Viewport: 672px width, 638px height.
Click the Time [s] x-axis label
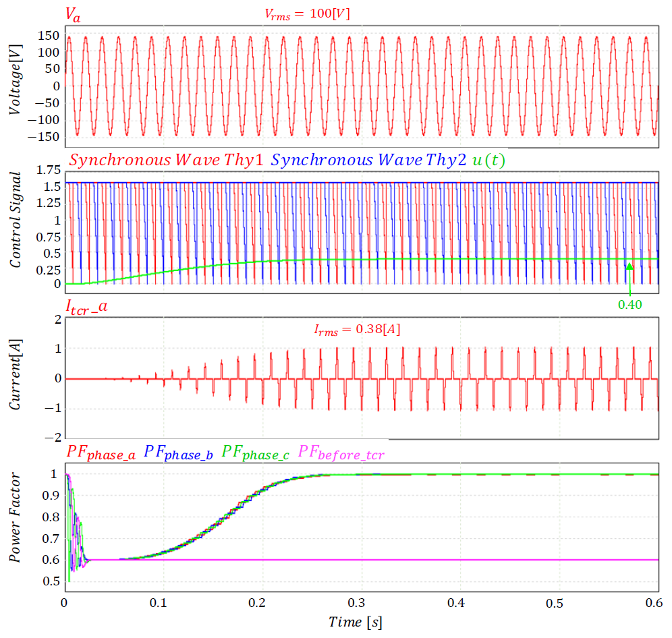[356, 622]
